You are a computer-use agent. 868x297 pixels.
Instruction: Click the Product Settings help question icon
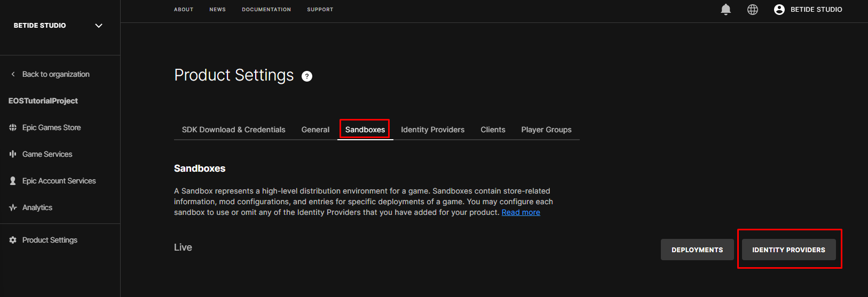[307, 76]
